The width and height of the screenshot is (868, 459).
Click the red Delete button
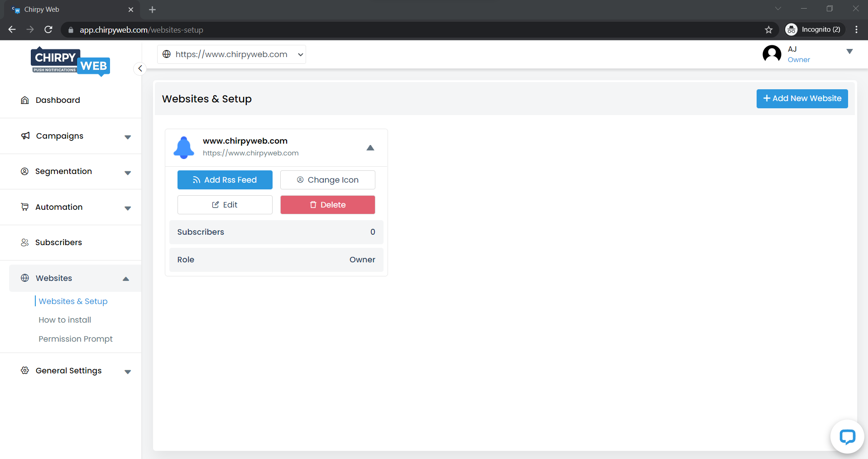click(327, 205)
